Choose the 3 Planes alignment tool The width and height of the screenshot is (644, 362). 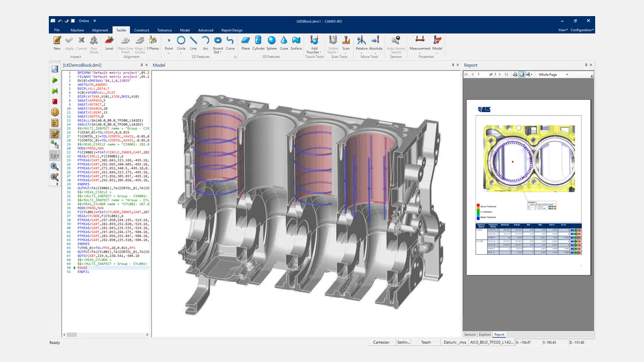[154, 42]
